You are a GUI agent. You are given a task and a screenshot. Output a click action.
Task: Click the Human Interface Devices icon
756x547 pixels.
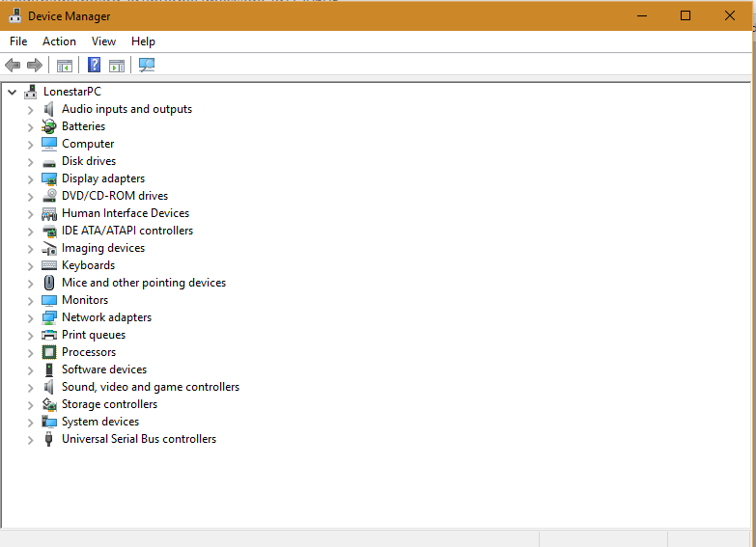pyautogui.click(x=49, y=213)
